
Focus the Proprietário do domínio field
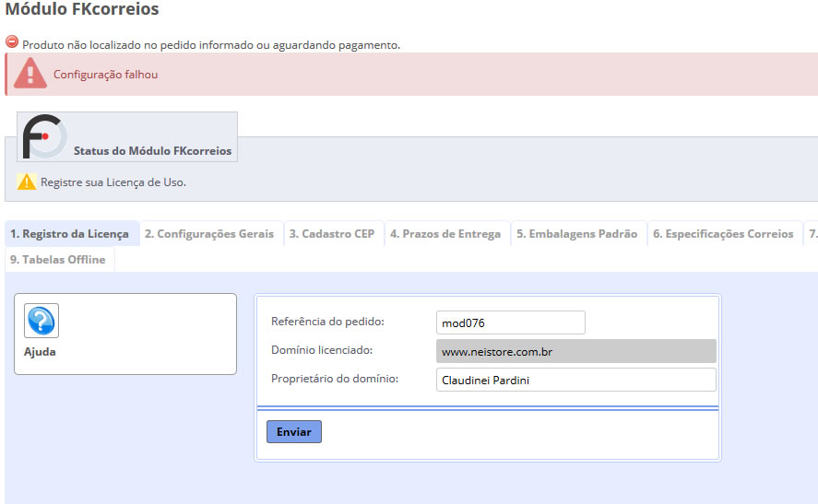(x=576, y=380)
